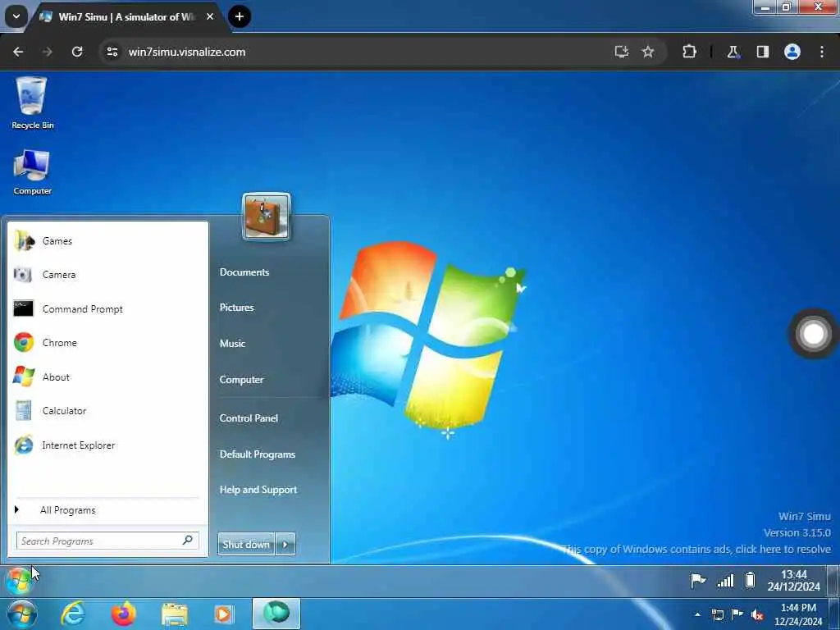This screenshot has width=840, height=630.
Task: Launch Calculator from the Start menu
Action: click(107, 411)
